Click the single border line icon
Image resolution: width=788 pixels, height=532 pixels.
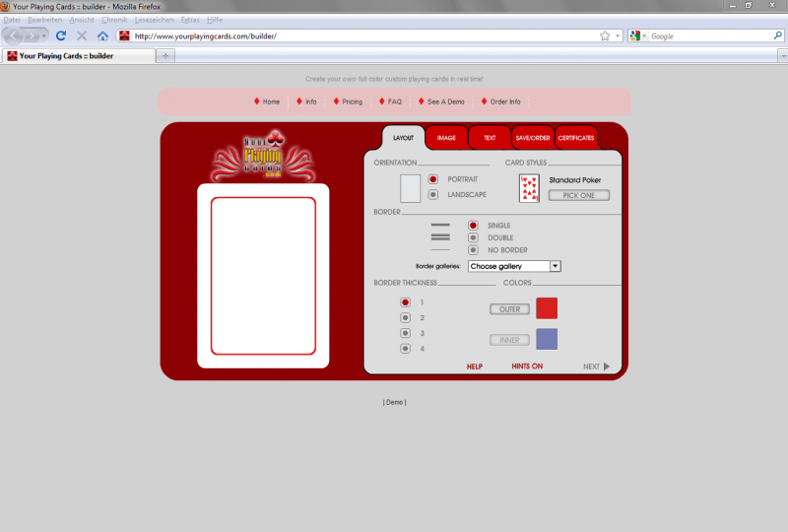click(x=440, y=225)
